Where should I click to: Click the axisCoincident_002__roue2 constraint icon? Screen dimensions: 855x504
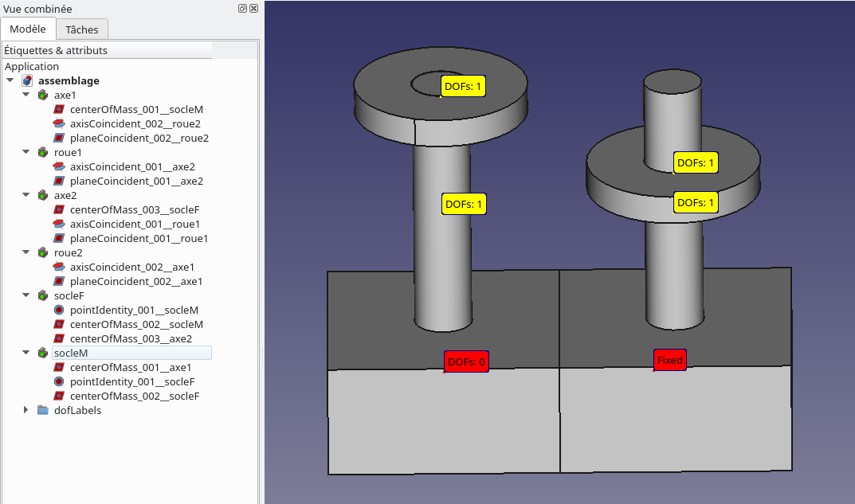[59, 123]
